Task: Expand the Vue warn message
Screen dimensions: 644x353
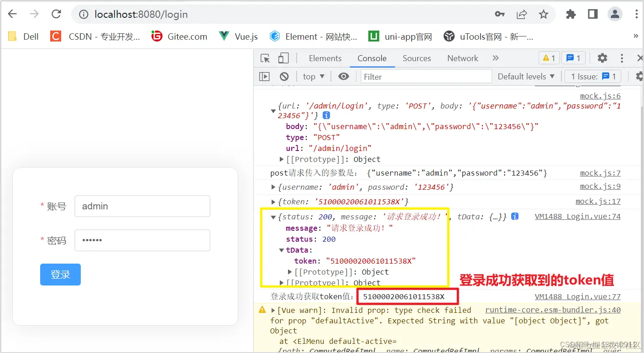Action: click(273, 310)
